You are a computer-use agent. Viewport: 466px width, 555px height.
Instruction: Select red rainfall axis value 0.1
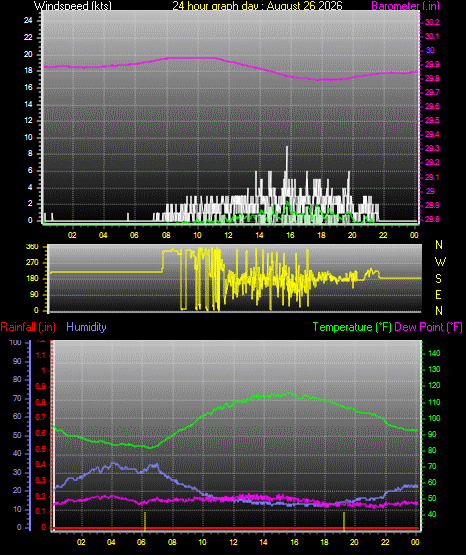[x=41, y=511]
